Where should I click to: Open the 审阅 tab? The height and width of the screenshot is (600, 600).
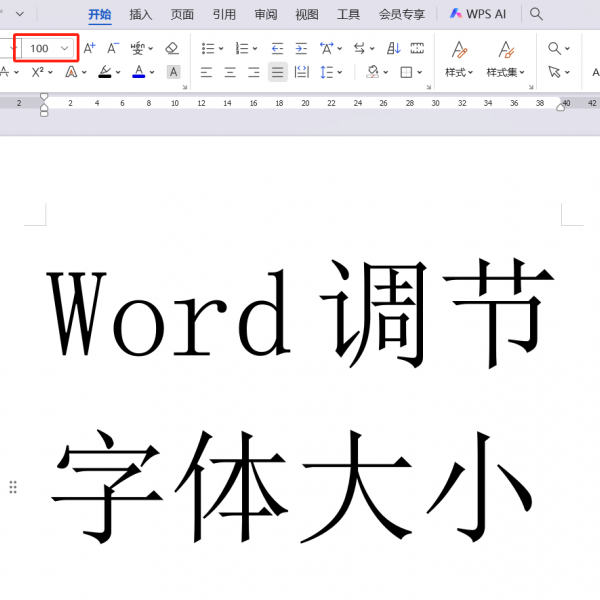266,14
